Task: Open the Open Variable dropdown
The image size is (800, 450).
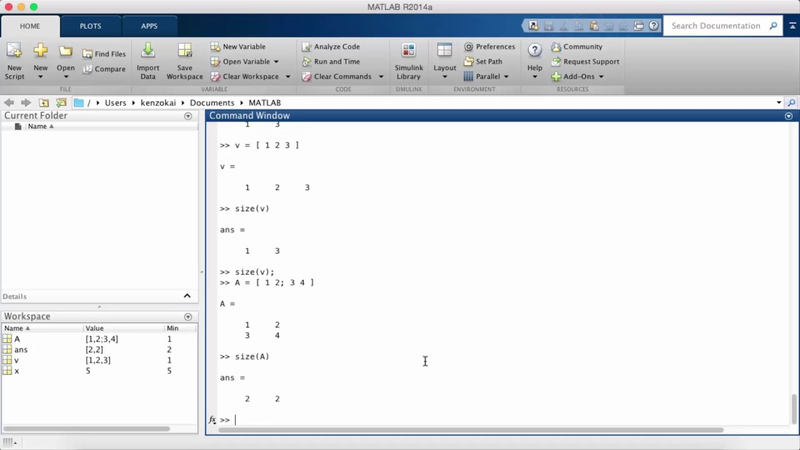Action: (276, 62)
